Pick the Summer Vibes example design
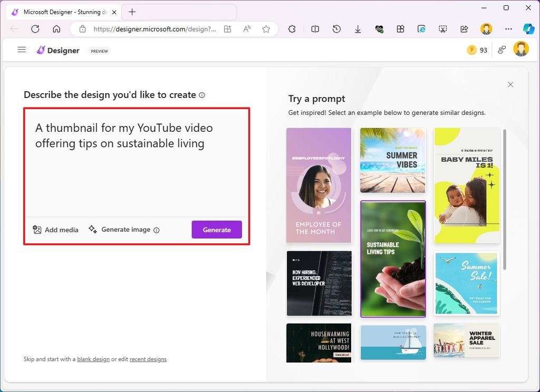The height and width of the screenshot is (392, 540). 393,160
